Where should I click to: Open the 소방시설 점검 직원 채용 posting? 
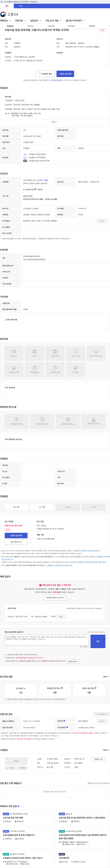click(13, 818)
